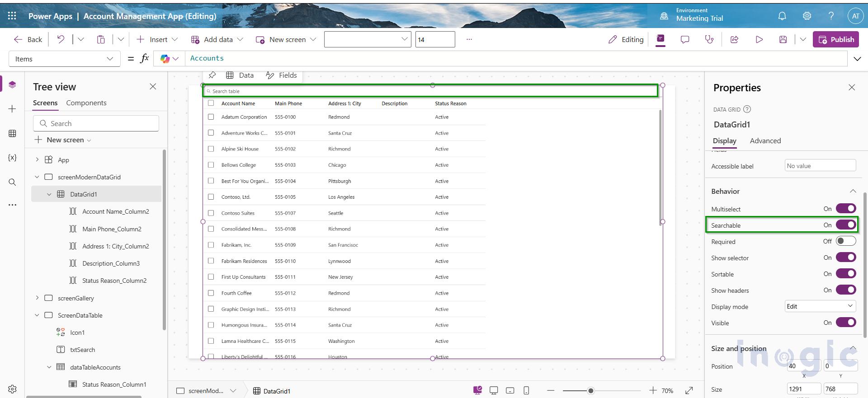This screenshot has height=398, width=868.
Task: Select the phone device preview icon
Action: click(x=526, y=390)
